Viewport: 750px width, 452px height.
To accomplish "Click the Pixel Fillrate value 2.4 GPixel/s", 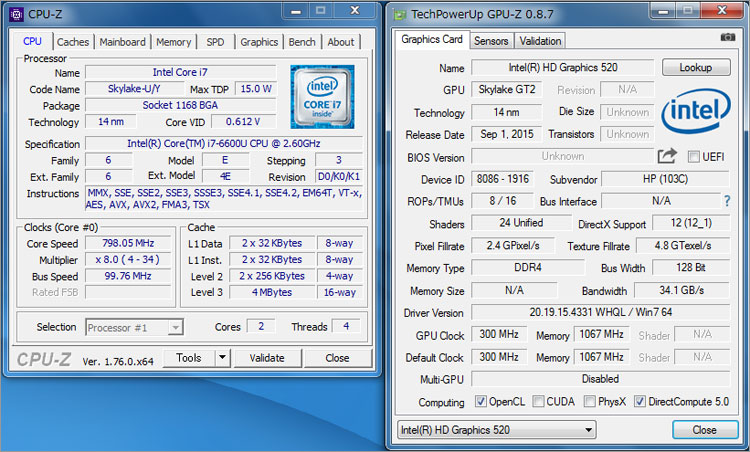I will tap(513, 246).
